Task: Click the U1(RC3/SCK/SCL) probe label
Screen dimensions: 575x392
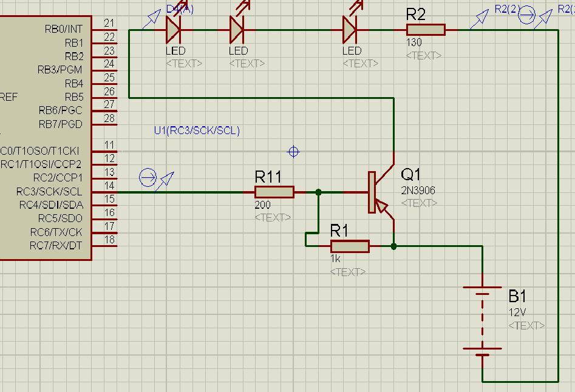Action: (197, 130)
